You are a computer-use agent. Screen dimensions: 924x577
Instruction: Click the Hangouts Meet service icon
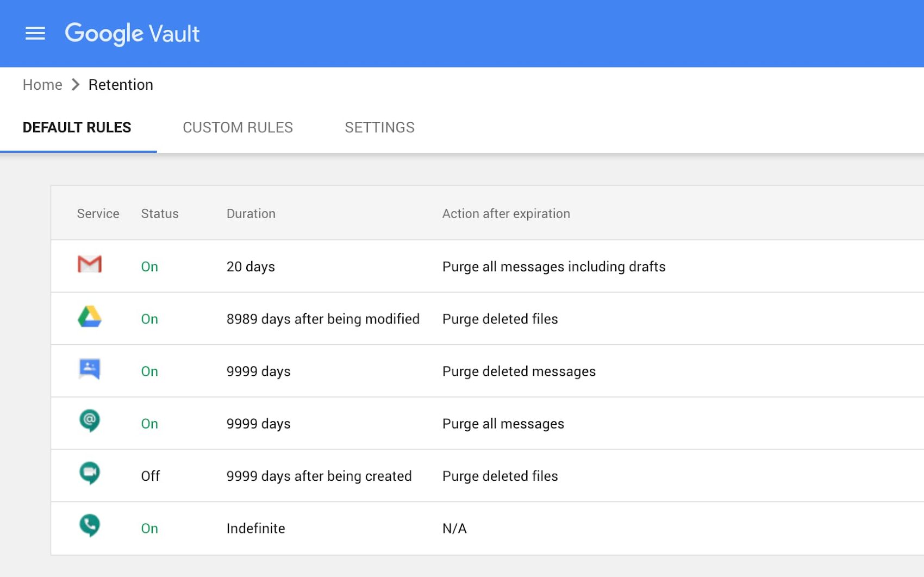click(90, 473)
